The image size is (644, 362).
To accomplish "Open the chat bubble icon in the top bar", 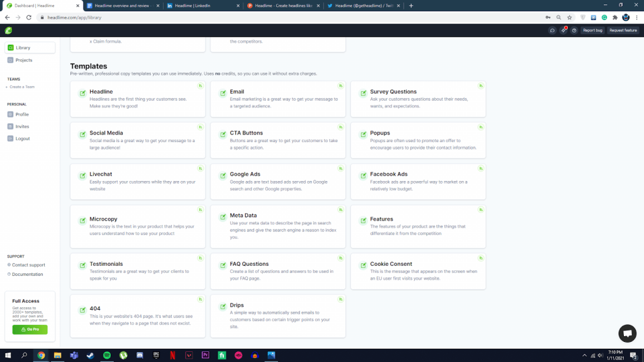I will [552, 30].
